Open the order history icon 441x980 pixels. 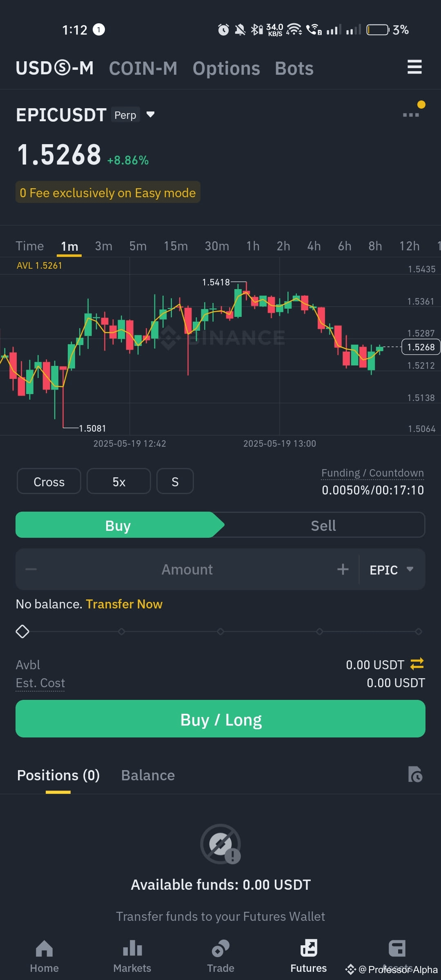[x=415, y=774]
